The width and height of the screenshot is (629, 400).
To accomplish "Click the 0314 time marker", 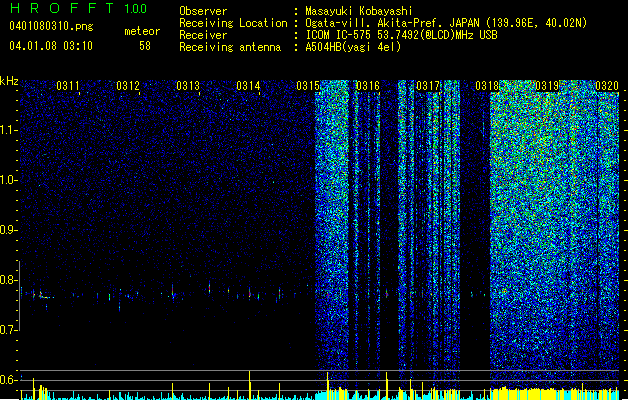I will coord(248,86).
